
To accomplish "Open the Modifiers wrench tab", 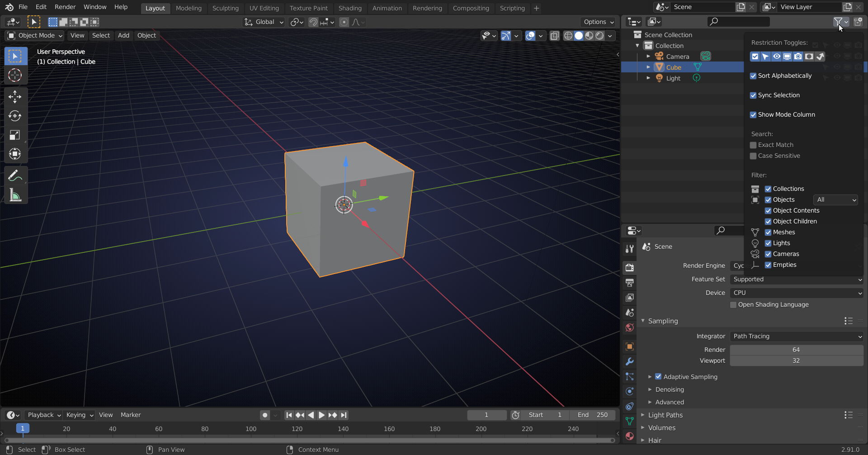I will pos(629,361).
